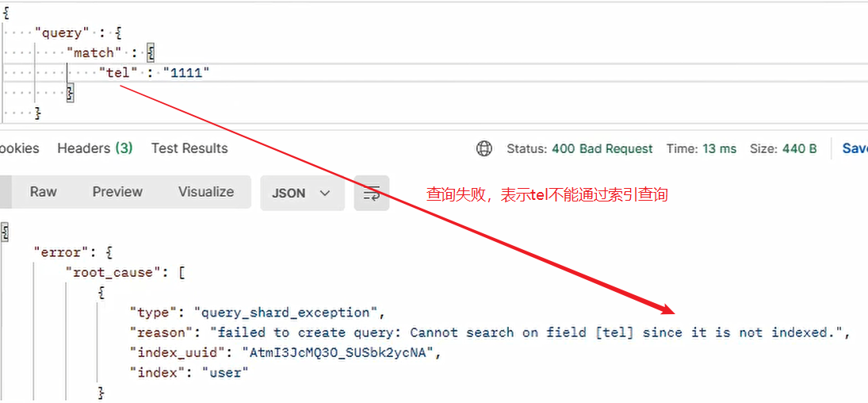Click the "index": "user" line
Viewport: 868px width, 403px height.
(189, 373)
